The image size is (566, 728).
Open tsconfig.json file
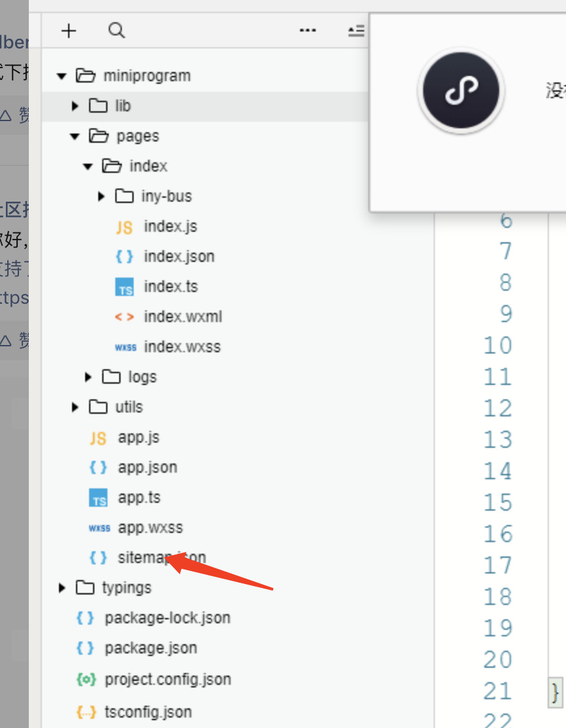coord(148,712)
